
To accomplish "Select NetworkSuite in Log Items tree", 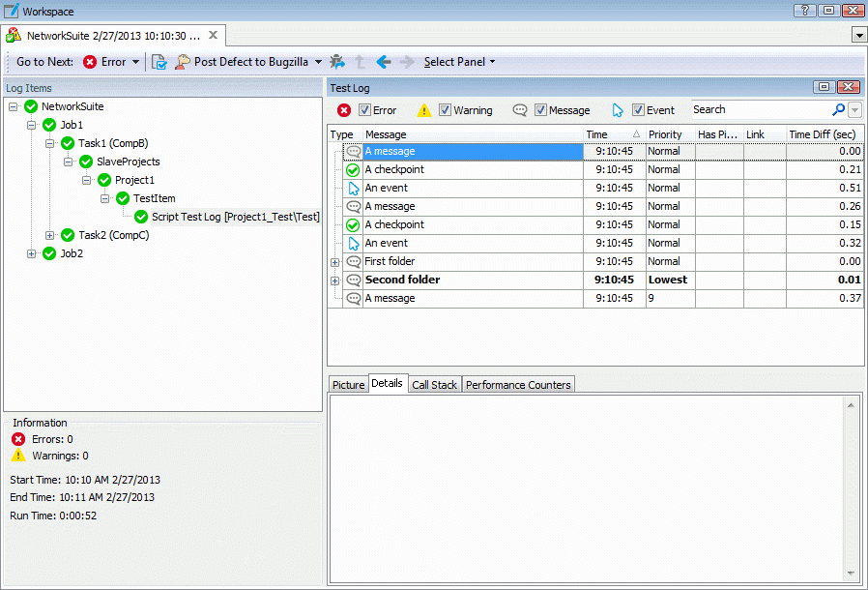I will pos(72,106).
